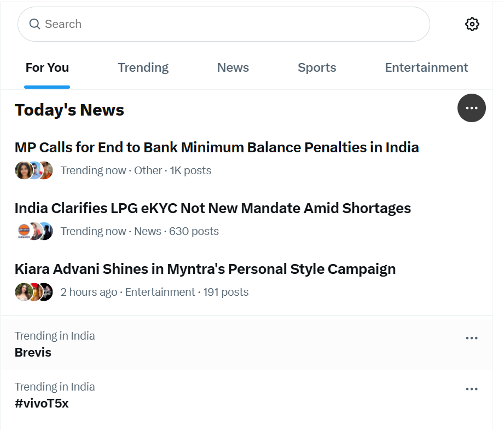Read Kiara Advani Myntra campaign story
This screenshot has width=504, height=430.
(x=205, y=269)
